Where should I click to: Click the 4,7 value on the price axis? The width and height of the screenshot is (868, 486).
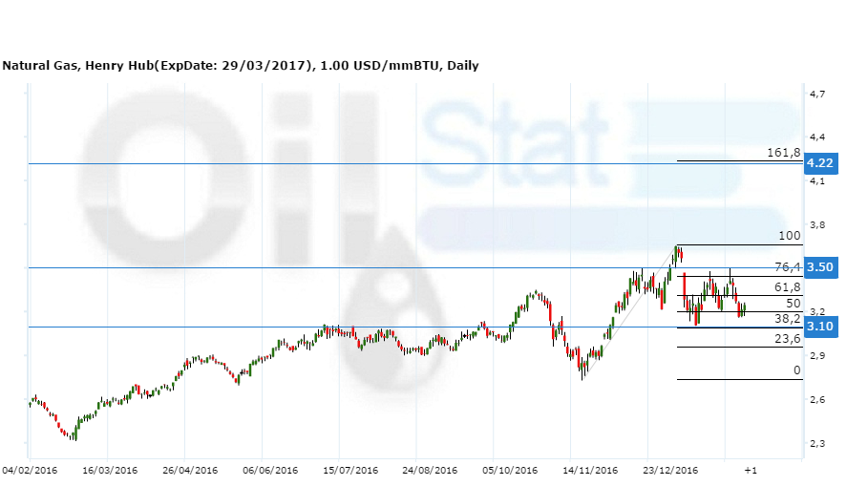tap(817, 95)
